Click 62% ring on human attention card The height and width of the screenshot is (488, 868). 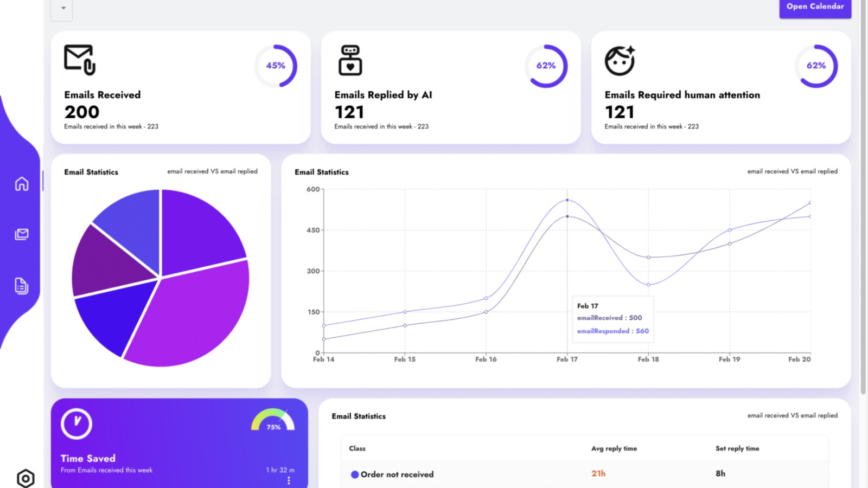[x=816, y=66]
